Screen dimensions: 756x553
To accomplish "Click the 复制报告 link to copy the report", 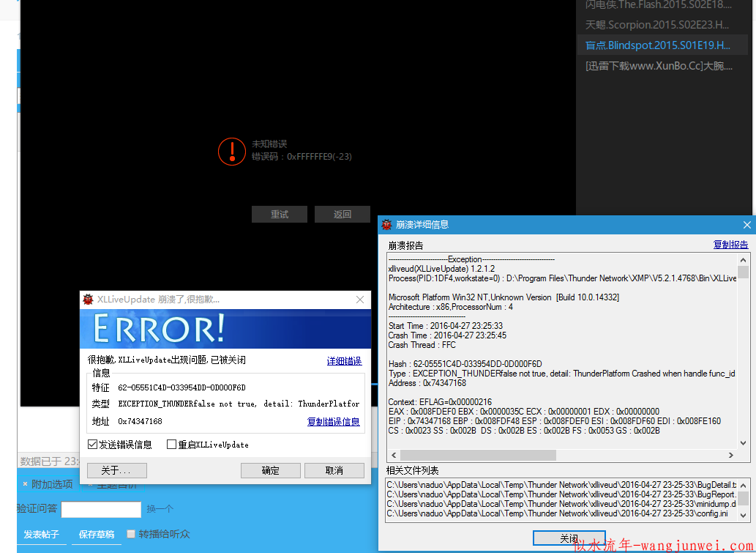I will (x=730, y=245).
